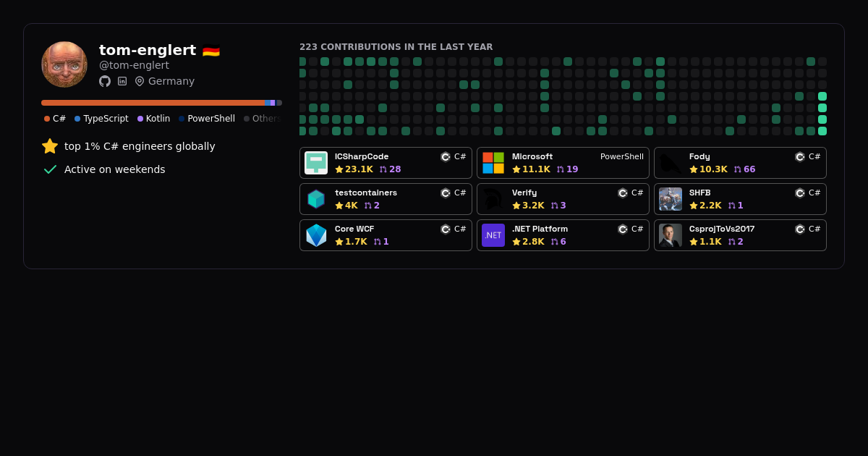
Task: Open the GitHub profile icon
Action: pyautogui.click(x=105, y=81)
